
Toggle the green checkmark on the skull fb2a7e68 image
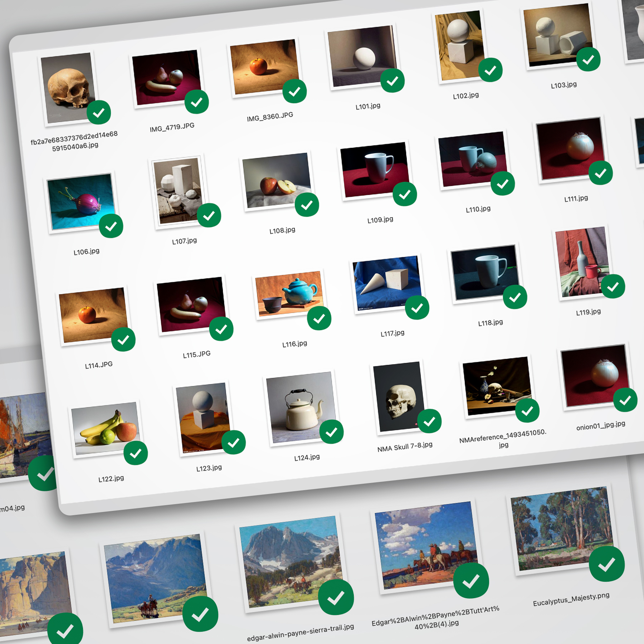click(99, 113)
